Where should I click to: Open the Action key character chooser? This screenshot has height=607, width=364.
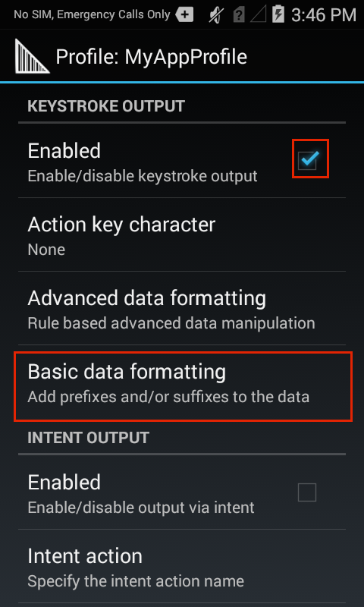pos(182,234)
